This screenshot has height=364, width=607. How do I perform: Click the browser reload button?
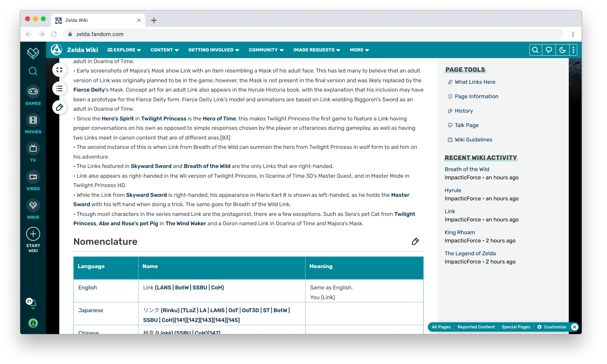pos(54,34)
